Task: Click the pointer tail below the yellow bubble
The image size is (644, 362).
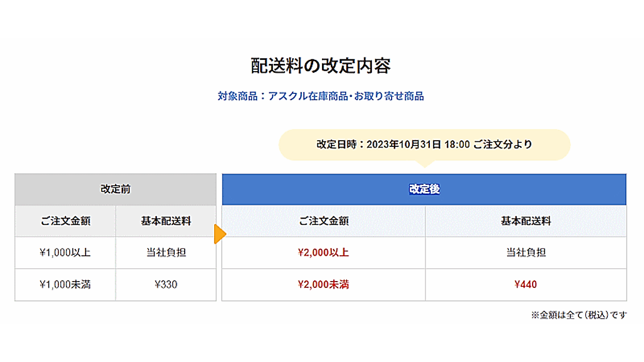Action: click(424, 164)
